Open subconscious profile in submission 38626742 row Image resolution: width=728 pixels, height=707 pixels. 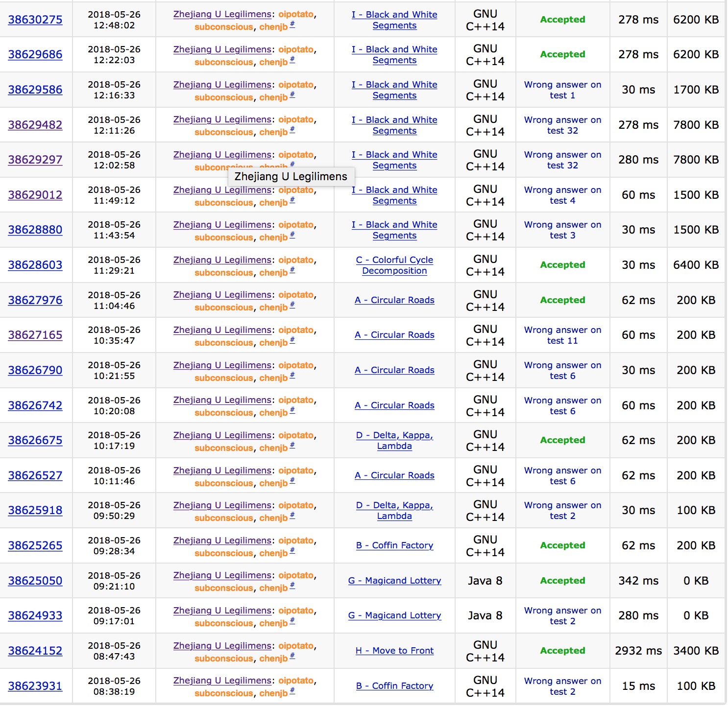[x=224, y=413]
